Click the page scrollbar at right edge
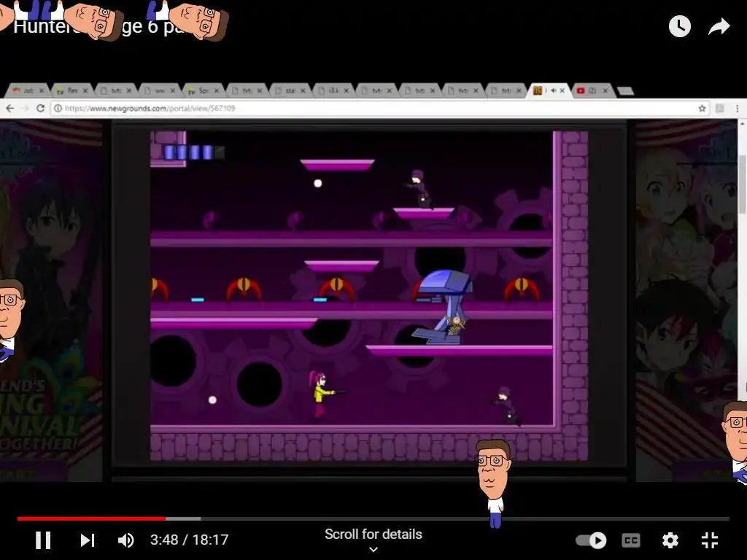Viewport: 747px width, 560px height. point(743,184)
